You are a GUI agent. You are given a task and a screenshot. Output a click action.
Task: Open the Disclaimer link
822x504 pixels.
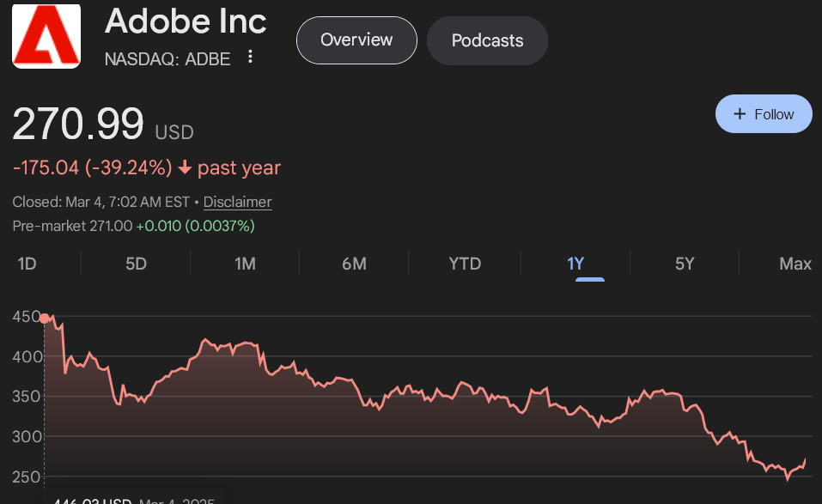click(x=237, y=202)
